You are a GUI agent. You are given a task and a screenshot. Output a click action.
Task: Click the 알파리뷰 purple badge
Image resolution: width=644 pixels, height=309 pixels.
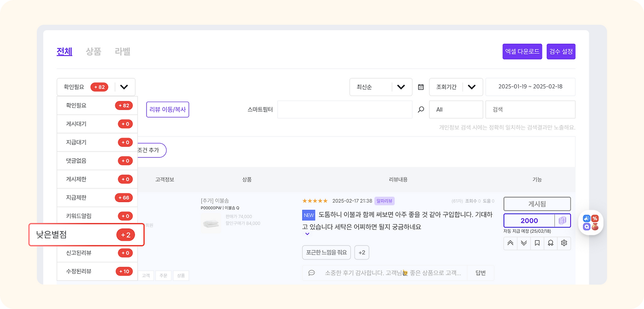point(384,201)
